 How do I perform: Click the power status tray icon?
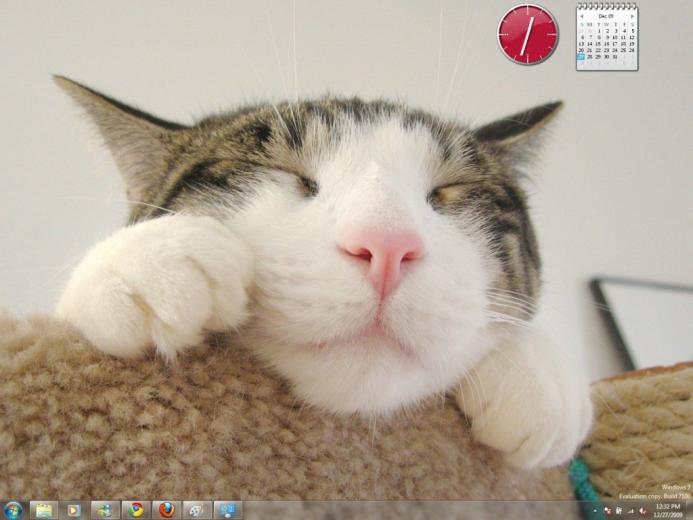[619, 511]
